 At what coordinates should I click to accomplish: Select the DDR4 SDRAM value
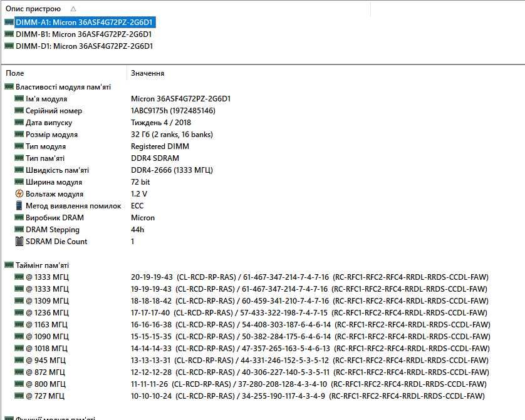point(155,158)
